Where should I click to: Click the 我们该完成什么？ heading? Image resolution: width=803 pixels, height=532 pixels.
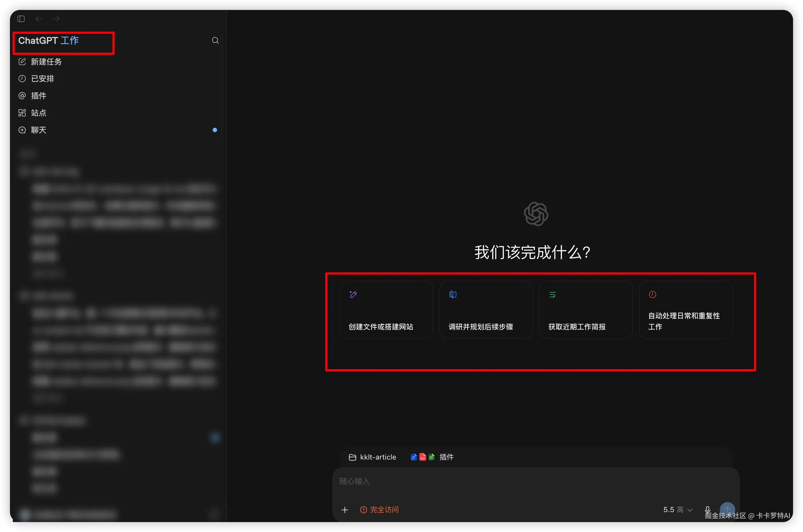click(532, 252)
